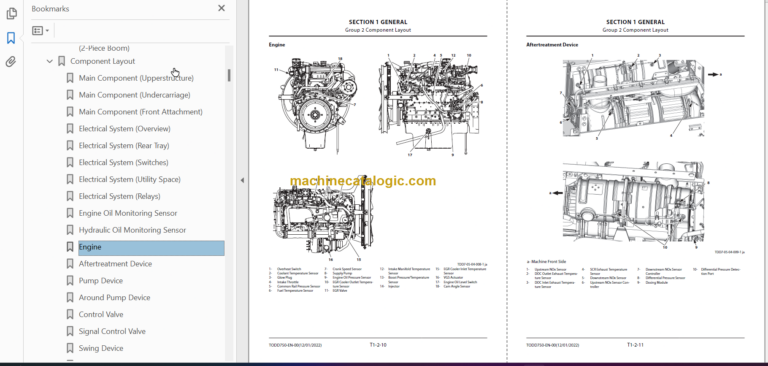Open the (2-Piece Boom) bookmark
This screenshot has width=768, height=366.
click(x=104, y=48)
